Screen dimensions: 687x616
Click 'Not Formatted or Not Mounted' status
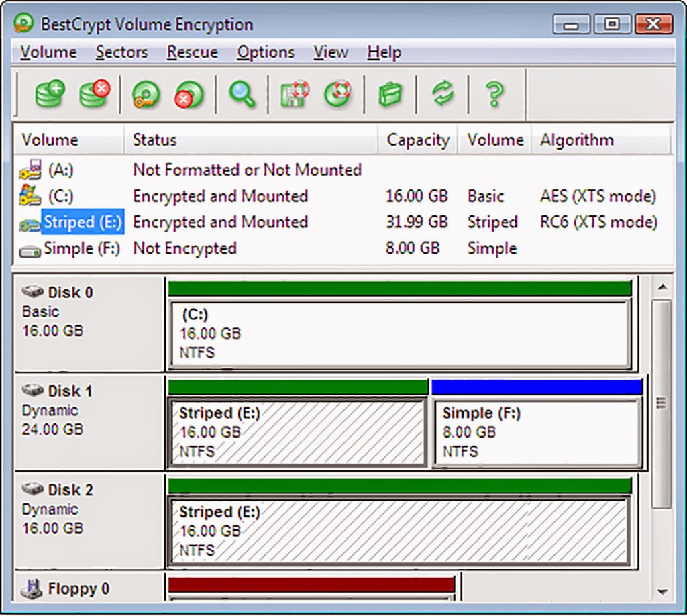click(248, 170)
